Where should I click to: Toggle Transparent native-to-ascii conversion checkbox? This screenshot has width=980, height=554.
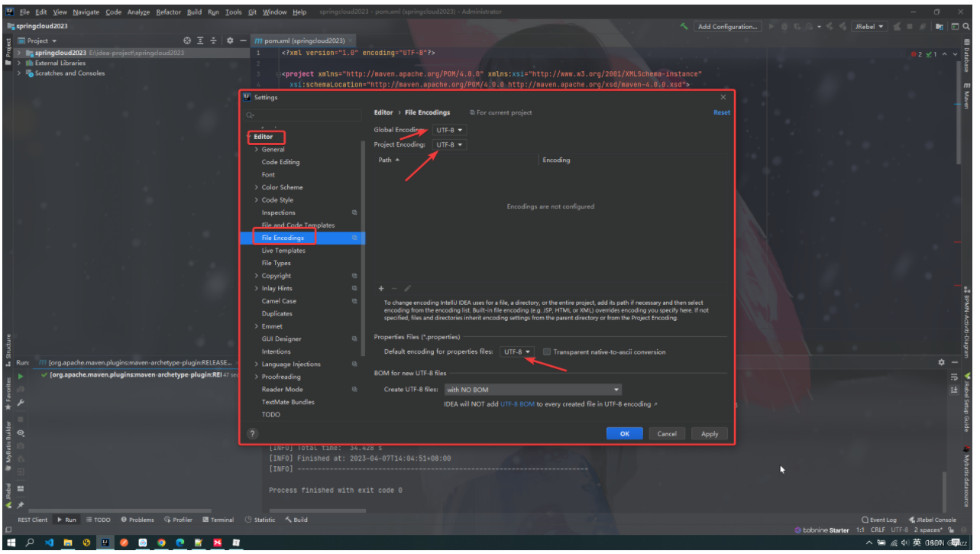547,352
